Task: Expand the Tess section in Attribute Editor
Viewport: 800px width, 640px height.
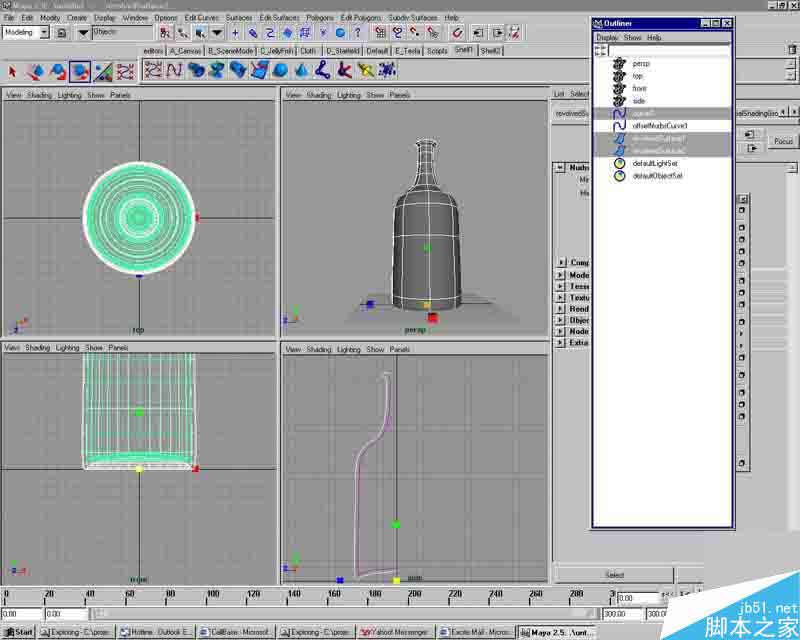Action: point(561,286)
